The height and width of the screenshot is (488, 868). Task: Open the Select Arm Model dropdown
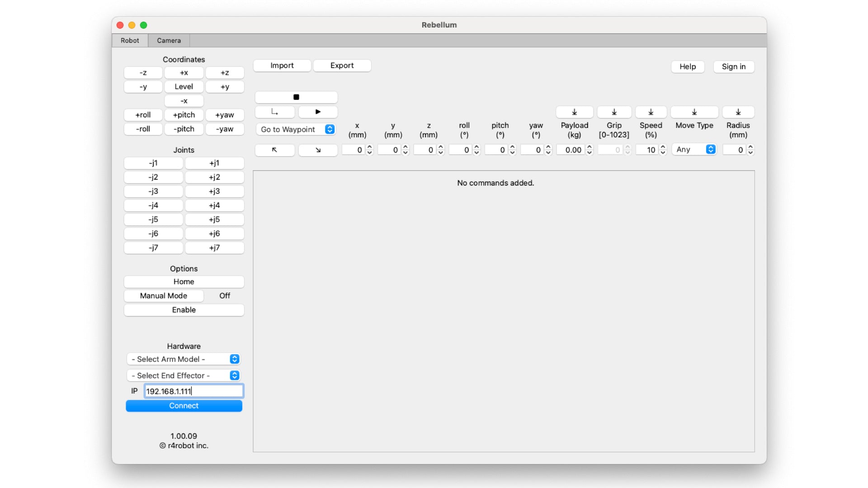tap(184, 359)
